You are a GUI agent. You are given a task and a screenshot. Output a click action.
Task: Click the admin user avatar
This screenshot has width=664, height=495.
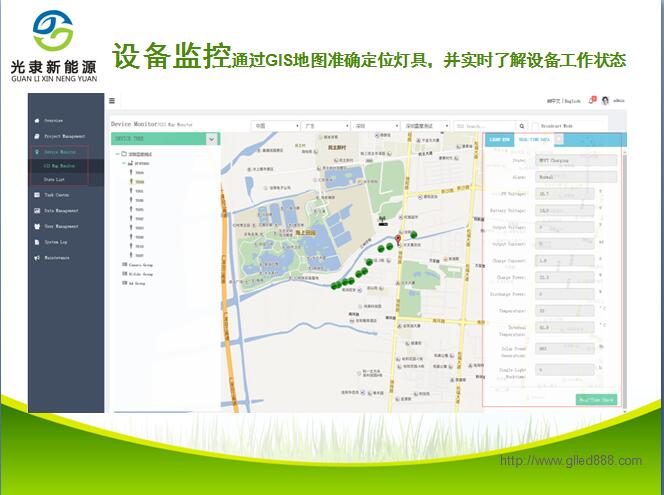605,100
